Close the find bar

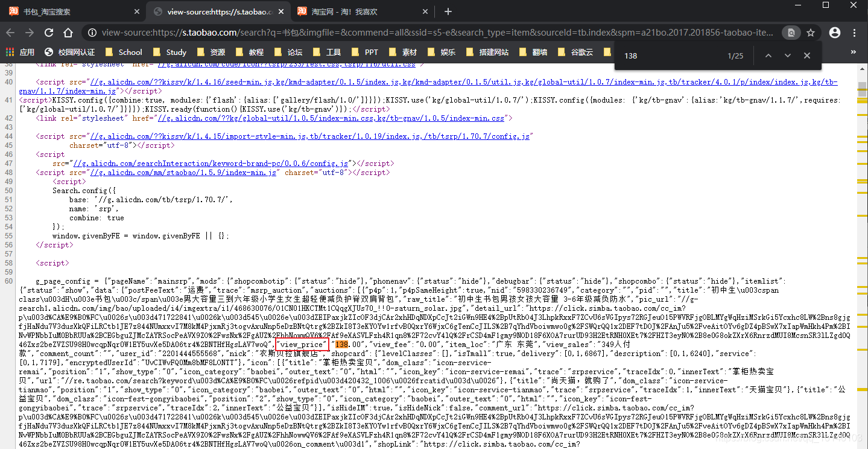(x=806, y=56)
